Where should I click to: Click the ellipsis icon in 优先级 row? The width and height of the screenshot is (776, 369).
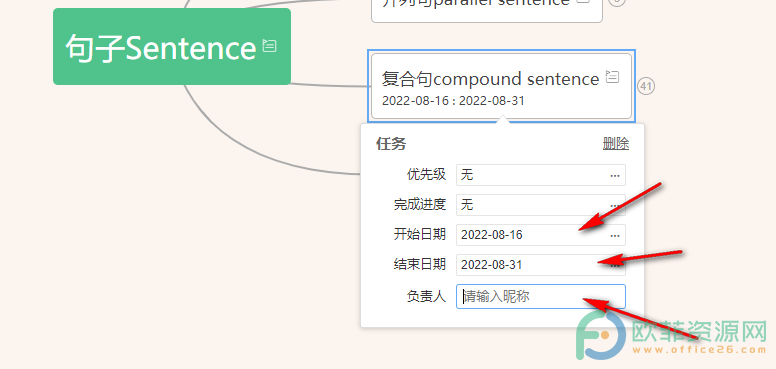coord(615,176)
